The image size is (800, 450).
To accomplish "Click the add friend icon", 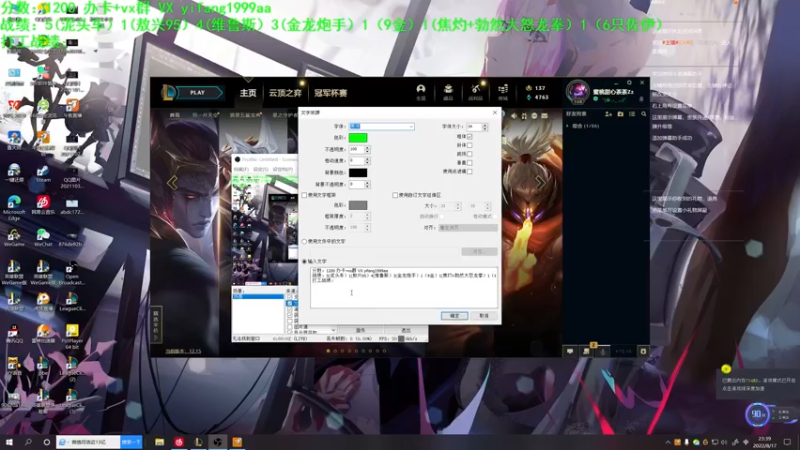I will 608,114.
